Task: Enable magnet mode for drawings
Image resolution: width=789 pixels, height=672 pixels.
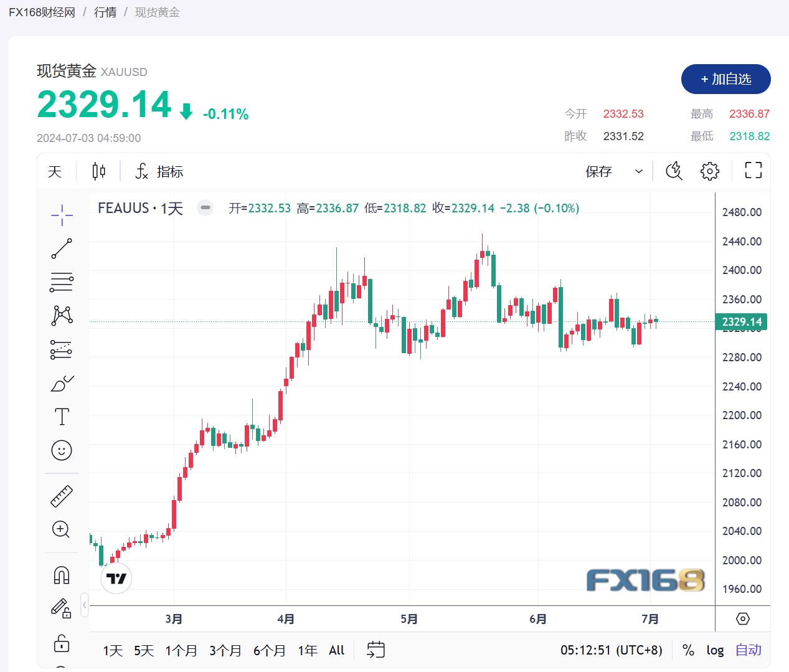Action: 61,575
